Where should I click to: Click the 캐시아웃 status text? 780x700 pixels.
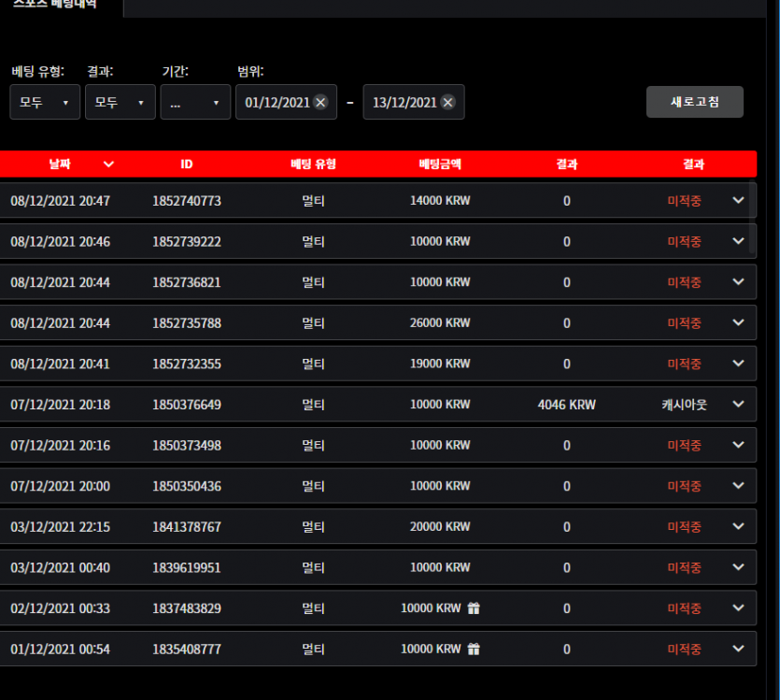pyautogui.click(x=684, y=405)
